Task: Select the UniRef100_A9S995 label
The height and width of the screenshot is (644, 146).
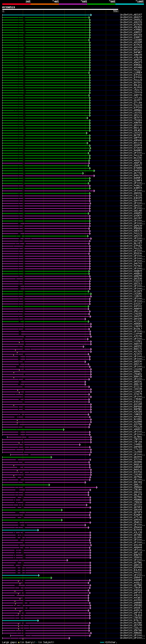Action: pos(131,42)
